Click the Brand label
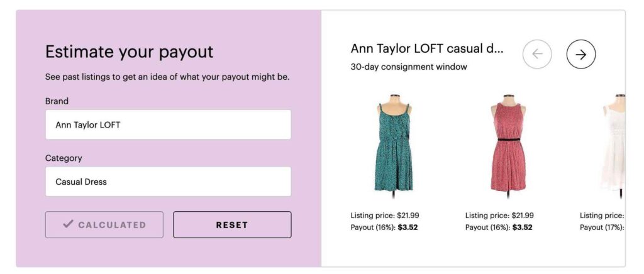 click(57, 101)
